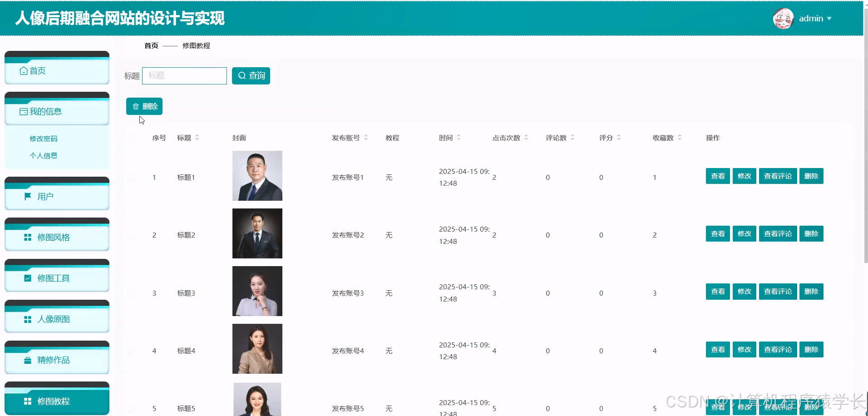Viewport: 868px width, 416px height.
Task: Click the 标题 search input field
Action: pos(184,75)
